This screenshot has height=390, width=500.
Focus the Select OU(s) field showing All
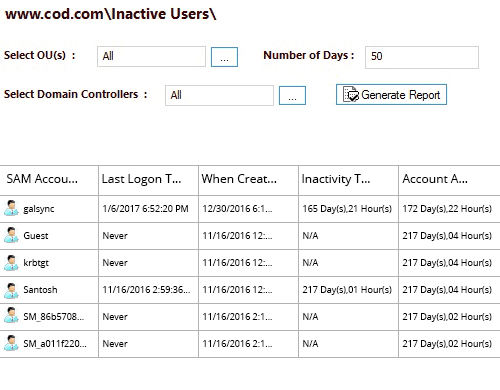point(151,56)
